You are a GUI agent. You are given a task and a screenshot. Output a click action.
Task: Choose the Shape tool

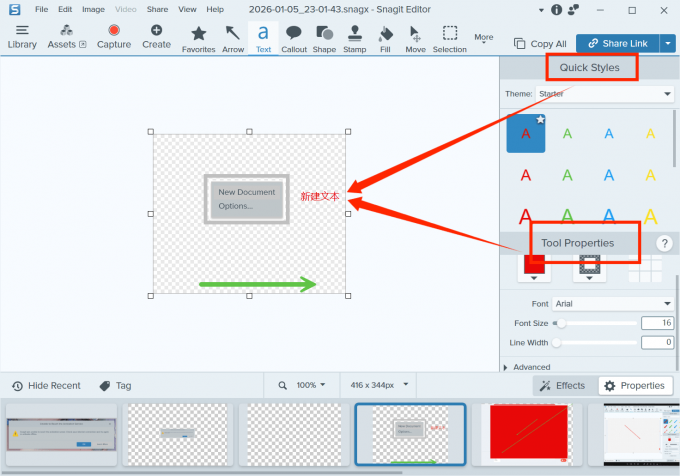point(324,37)
